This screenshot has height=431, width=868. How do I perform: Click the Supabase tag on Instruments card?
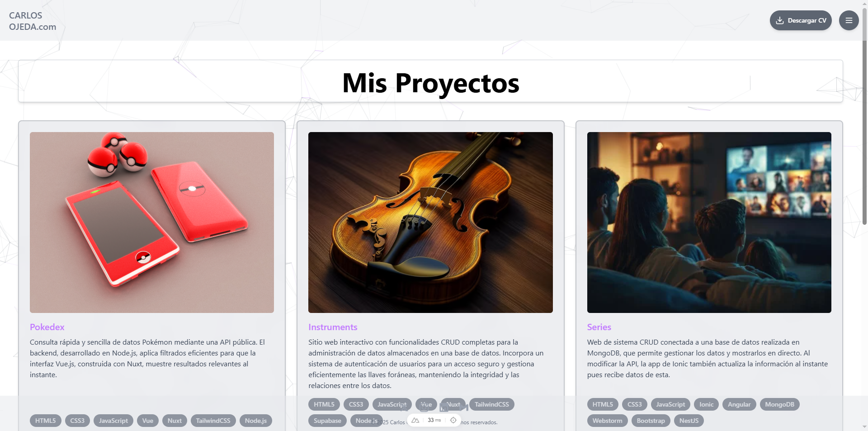point(327,421)
